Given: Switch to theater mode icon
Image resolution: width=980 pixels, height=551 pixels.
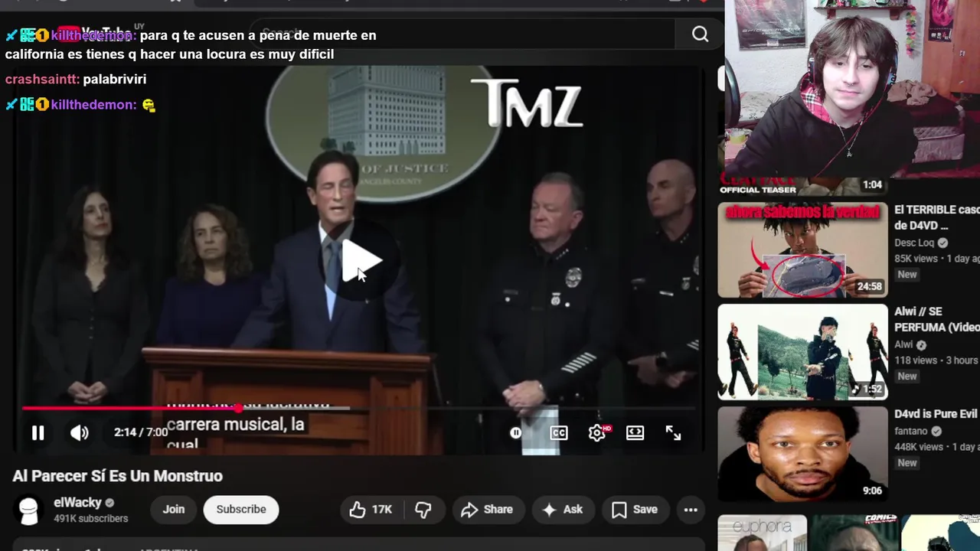Looking at the screenshot, I should click(635, 432).
